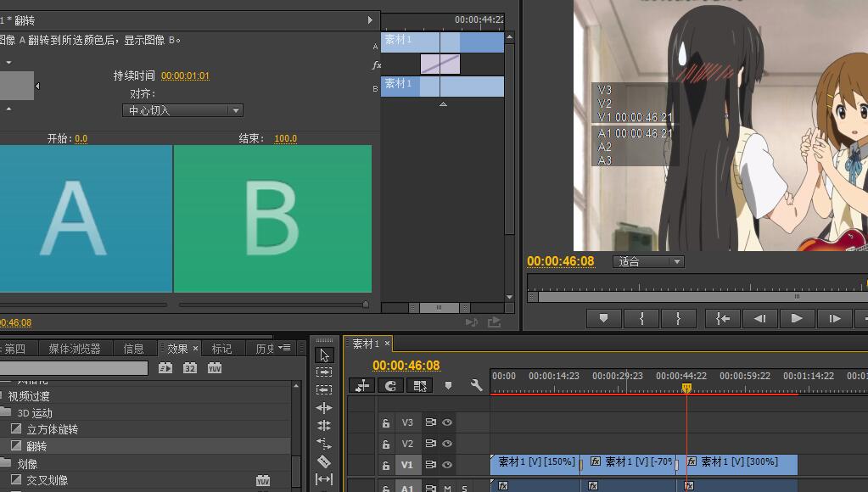
Task: Click the Mark In bracket button
Action: [x=642, y=318]
